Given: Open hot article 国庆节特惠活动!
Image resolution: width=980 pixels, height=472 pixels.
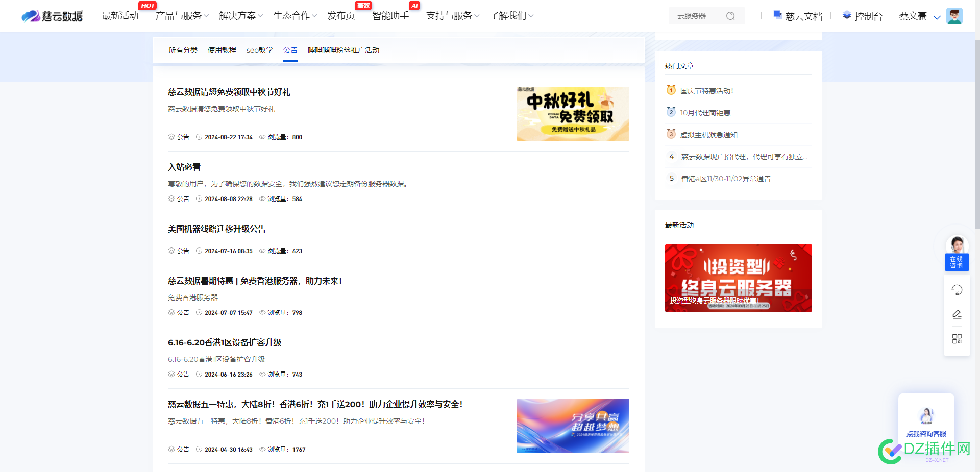Looking at the screenshot, I should point(706,91).
